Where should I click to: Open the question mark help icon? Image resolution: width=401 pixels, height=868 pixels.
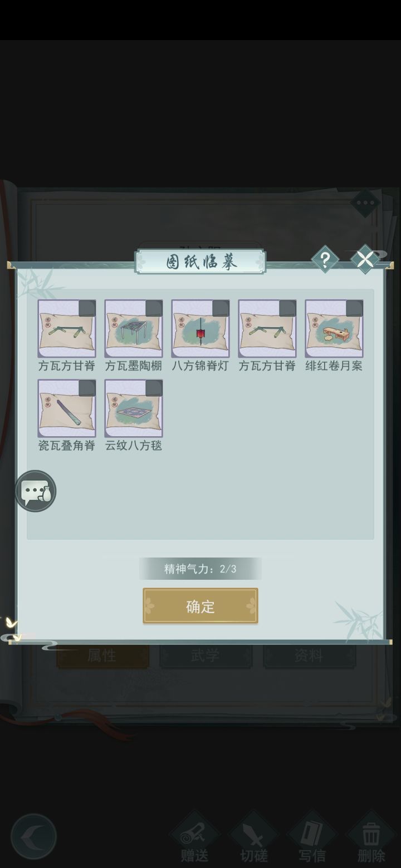tap(325, 259)
